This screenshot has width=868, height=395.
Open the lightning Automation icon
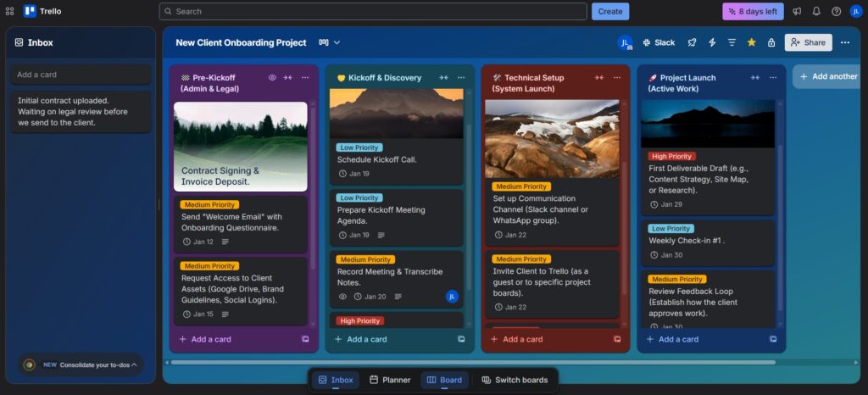click(712, 42)
